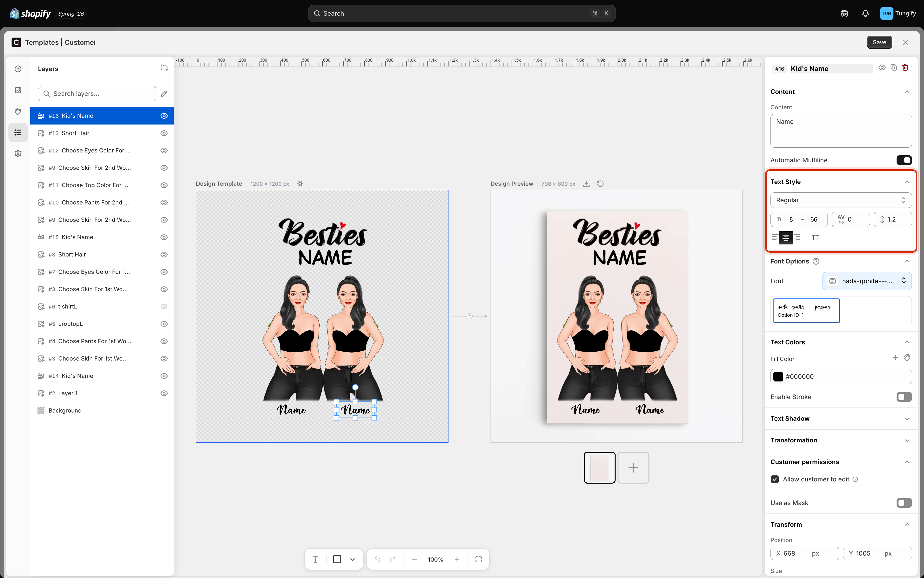The height and width of the screenshot is (578, 924).
Task: Open Design Template settings gear
Action: click(x=301, y=184)
